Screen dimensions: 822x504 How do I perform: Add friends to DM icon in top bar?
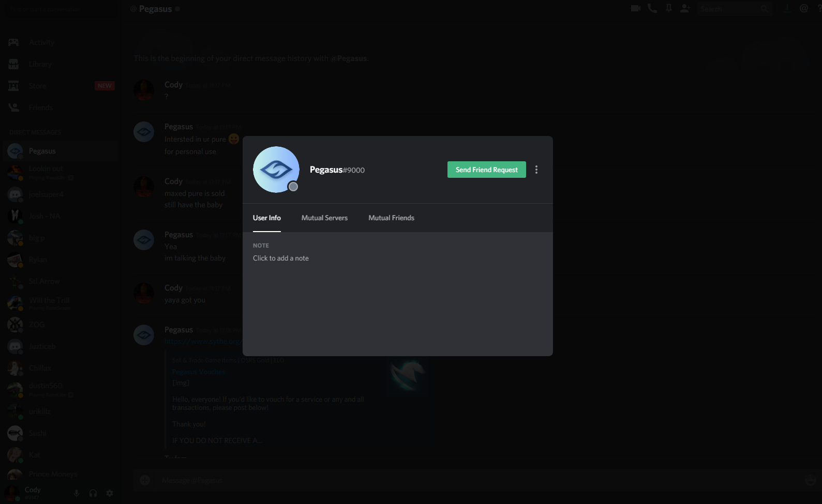685,8
